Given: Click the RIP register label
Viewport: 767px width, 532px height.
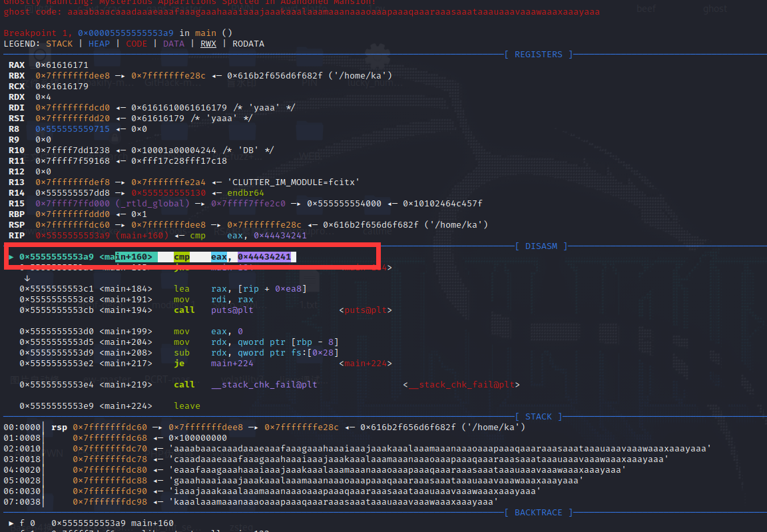Looking at the screenshot, I should click(17, 236).
